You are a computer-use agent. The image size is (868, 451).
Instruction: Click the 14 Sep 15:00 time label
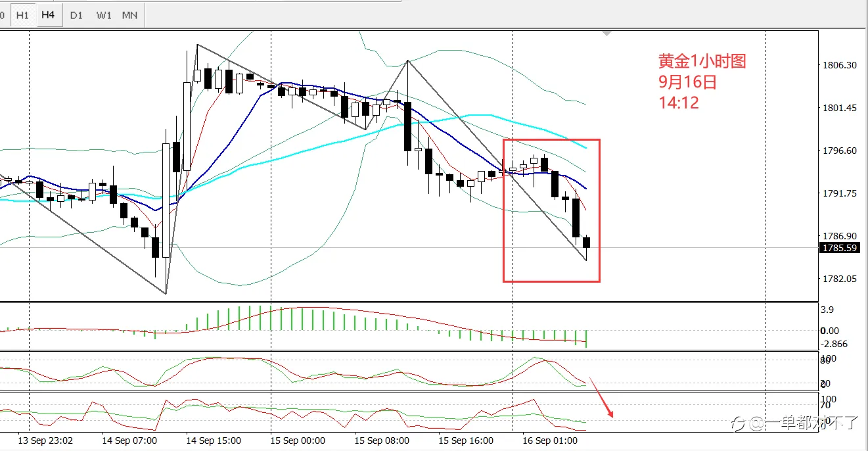coord(214,440)
